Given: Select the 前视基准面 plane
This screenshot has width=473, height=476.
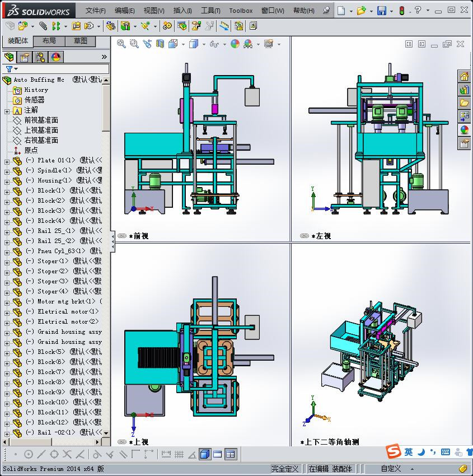Looking at the screenshot, I should click(41, 120).
